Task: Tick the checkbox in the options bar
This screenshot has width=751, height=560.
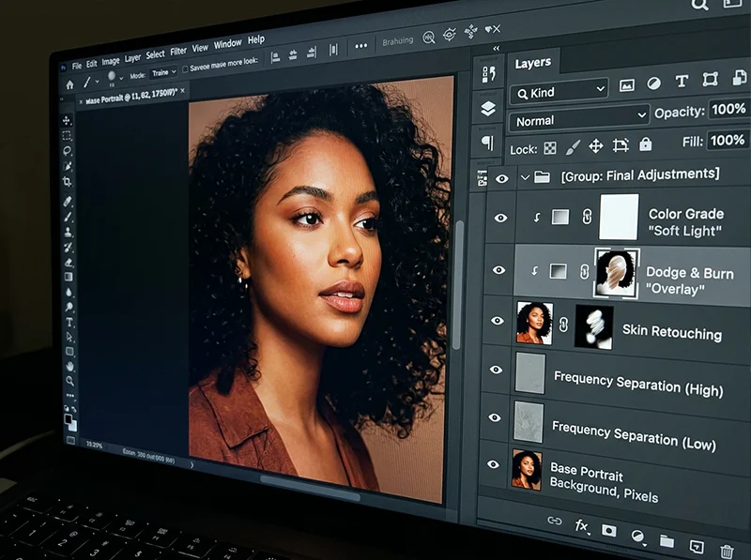Action: click(185, 68)
